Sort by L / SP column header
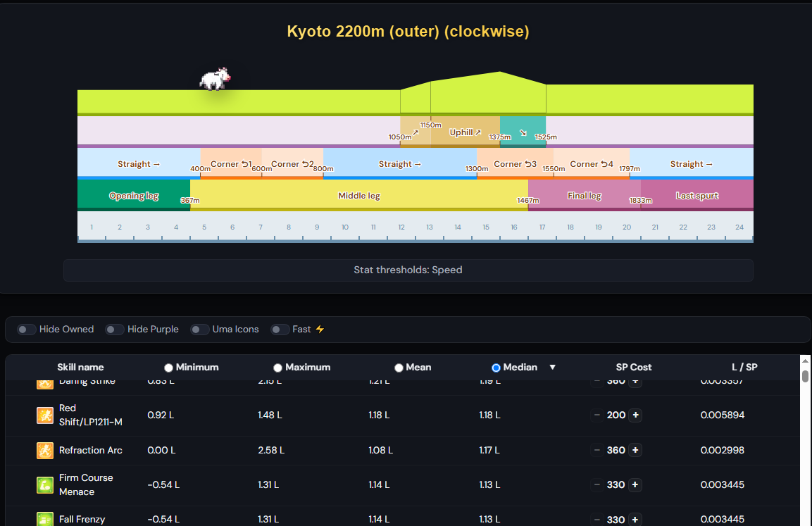This screenshot has width=812, height=526. (744, 367)
